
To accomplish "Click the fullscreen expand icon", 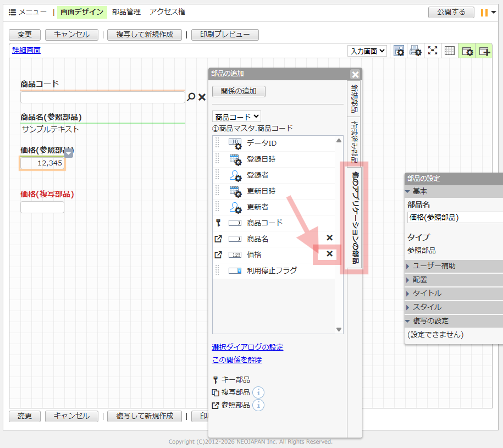I will click(x=433, y=51).
